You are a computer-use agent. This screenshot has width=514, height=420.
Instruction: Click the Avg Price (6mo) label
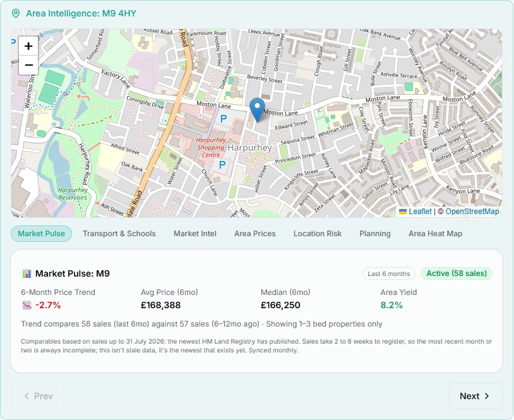point(169,292)
